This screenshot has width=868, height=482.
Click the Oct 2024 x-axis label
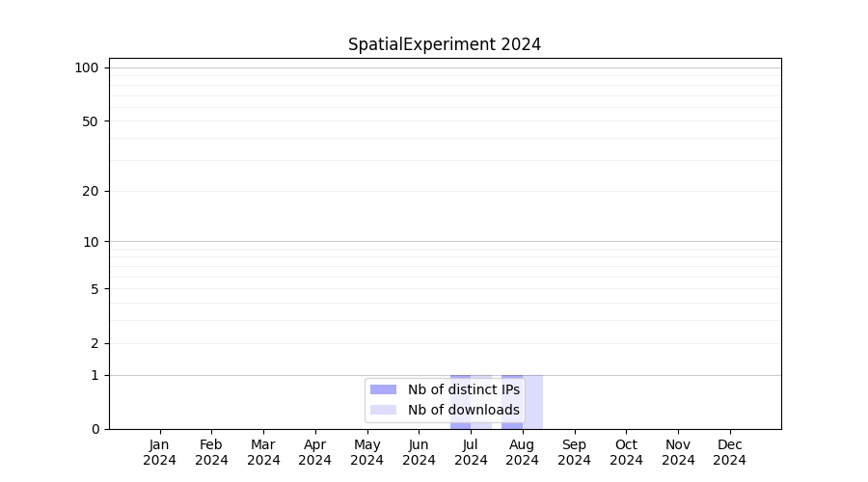(626, 452)
